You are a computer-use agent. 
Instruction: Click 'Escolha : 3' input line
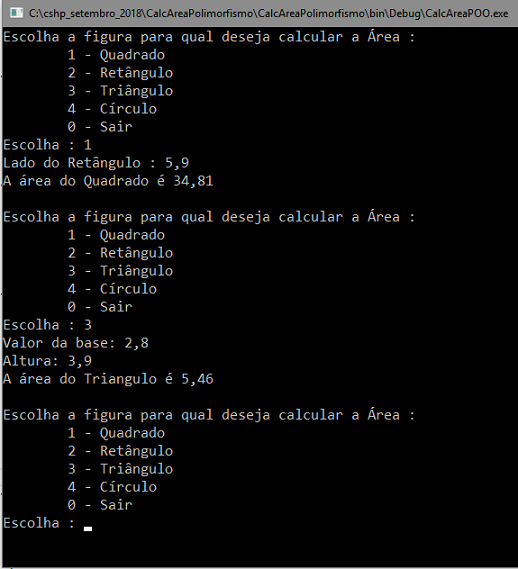click(48, 325)
